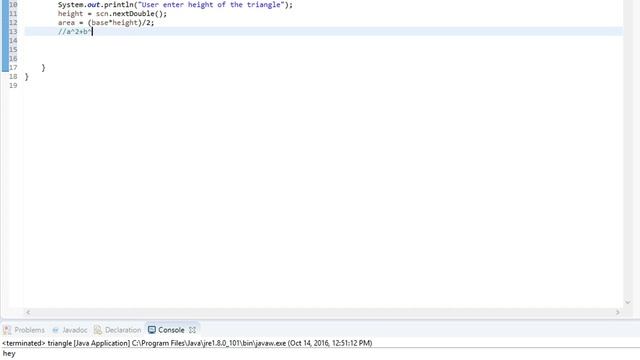The height and width of the screenshot is (360, 640).
Task: Click the 'hey' console output
Action: [x=9, y=354]
